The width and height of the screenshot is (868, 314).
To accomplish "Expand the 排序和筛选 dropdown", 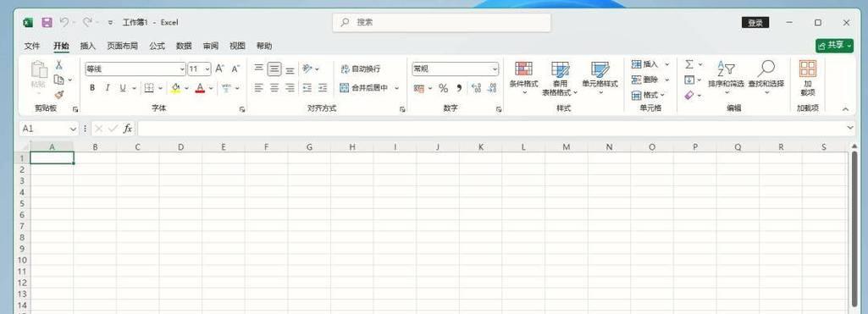I will point(727,92).
